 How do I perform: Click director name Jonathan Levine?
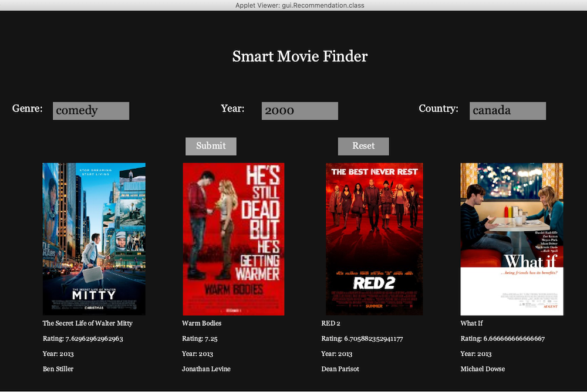click(206, 369)
